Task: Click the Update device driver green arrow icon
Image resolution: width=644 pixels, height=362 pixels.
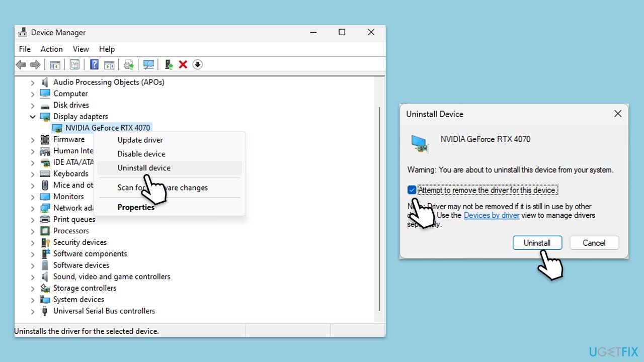Action: [x=169, y=64]
